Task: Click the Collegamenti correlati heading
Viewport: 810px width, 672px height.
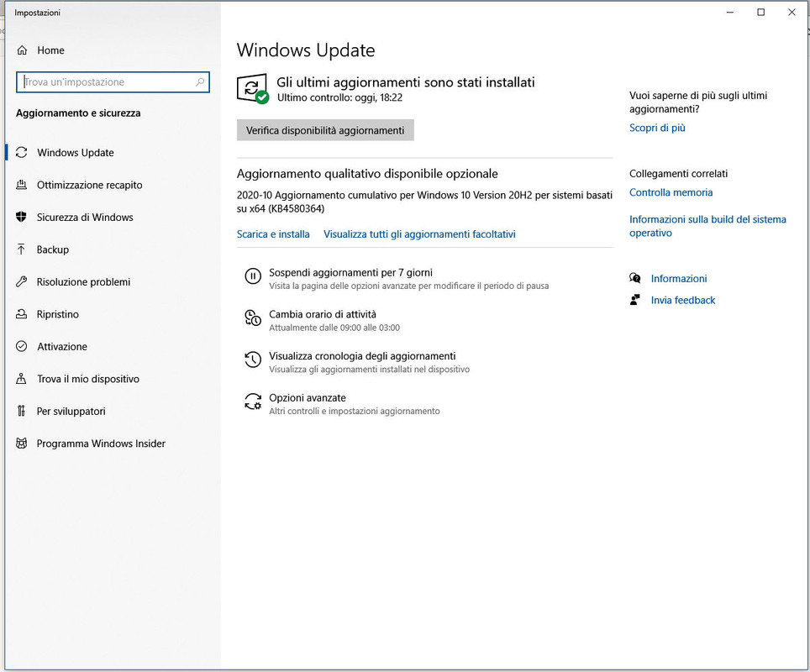Action: [x=678, y=174]
